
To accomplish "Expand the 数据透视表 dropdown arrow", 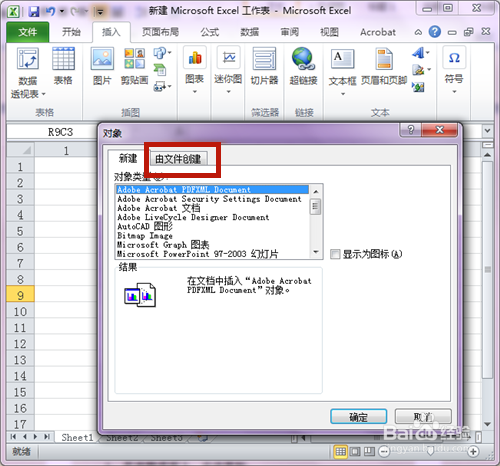I will click(43, 94).
